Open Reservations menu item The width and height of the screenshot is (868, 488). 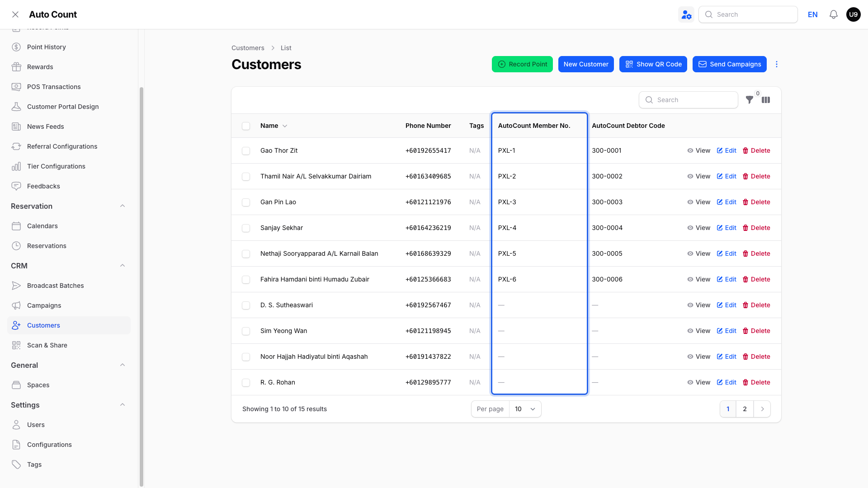point(69,246)
